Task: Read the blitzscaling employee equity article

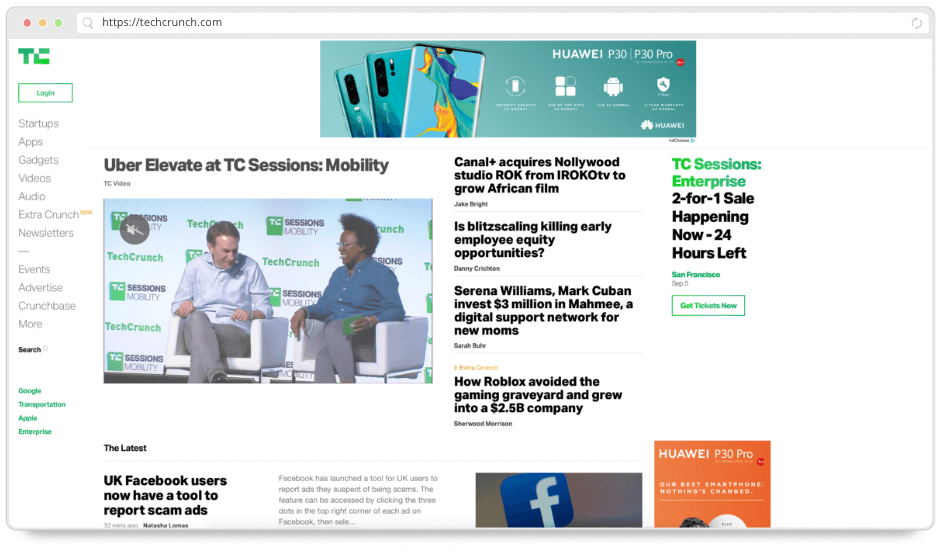Action: pyautogui.click(x=533, y=240)
